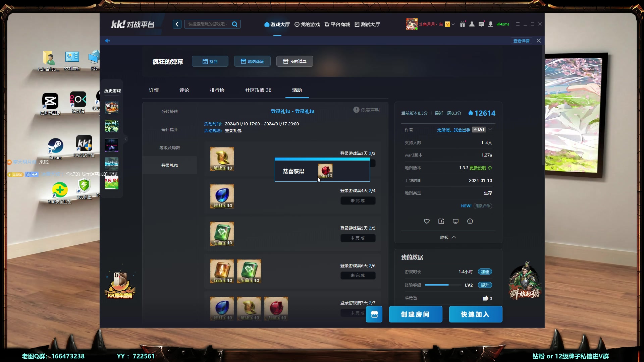Screen dimensions: 644x362
Task: Open the gift box icon in title bar
Action: pos(463,24)
